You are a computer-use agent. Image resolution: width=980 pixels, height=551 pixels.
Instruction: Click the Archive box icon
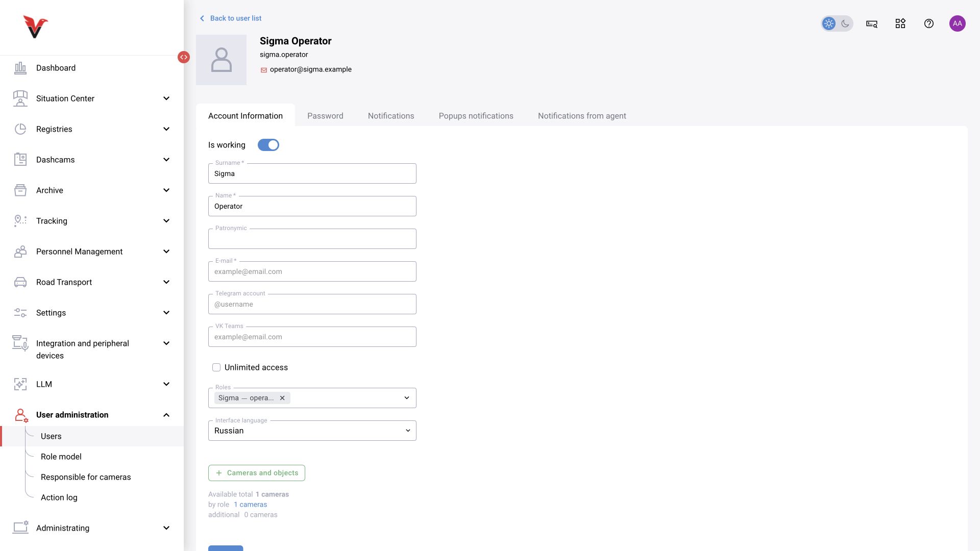click(x=20, y=190)
